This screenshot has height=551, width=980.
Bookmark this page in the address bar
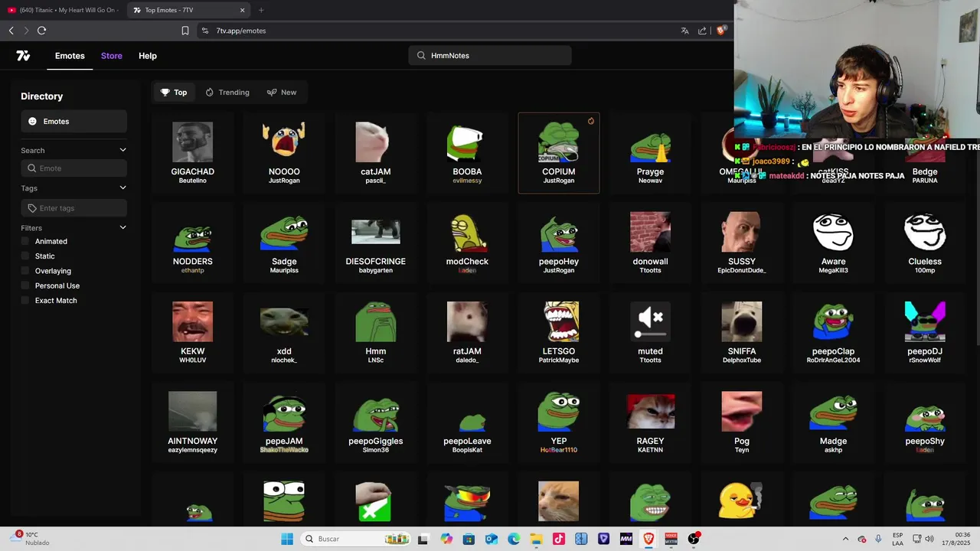click(185, 31)
